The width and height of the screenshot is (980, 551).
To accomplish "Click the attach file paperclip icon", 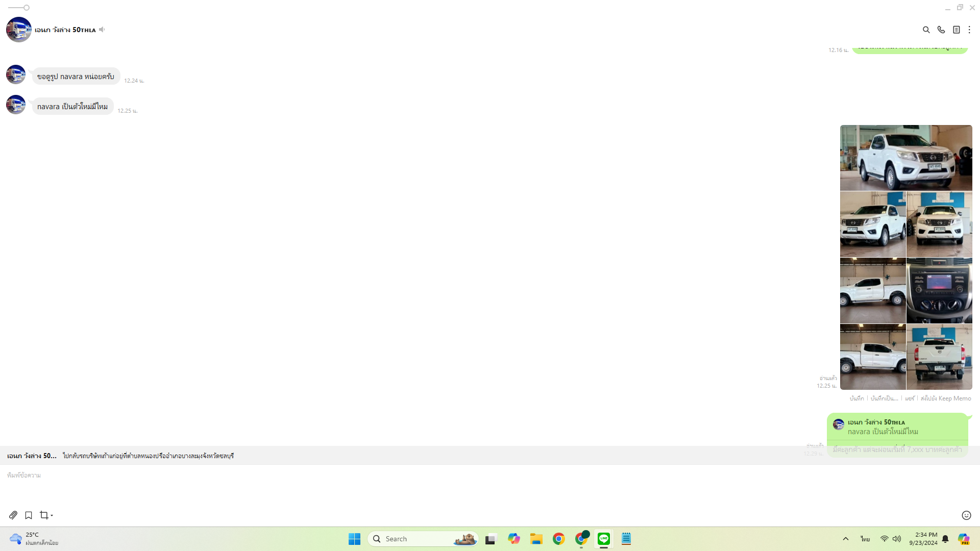I will coord(13,515).
